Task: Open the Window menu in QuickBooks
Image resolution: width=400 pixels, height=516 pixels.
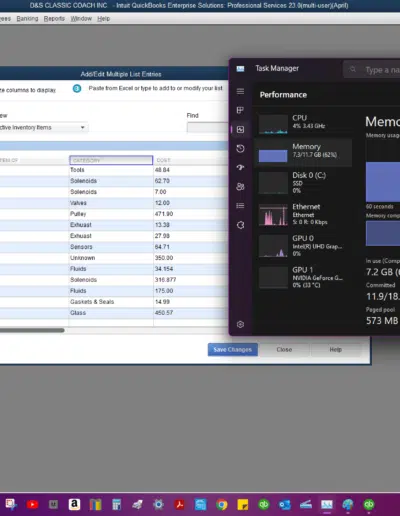Action: coord(81,19)
